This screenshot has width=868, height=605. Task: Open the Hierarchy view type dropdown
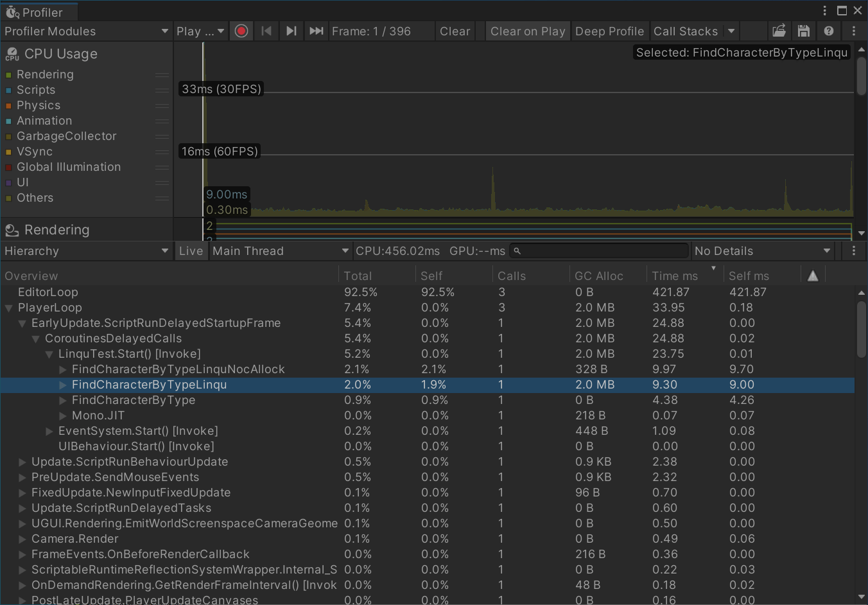pyautogui.click(x=86, y=251)
